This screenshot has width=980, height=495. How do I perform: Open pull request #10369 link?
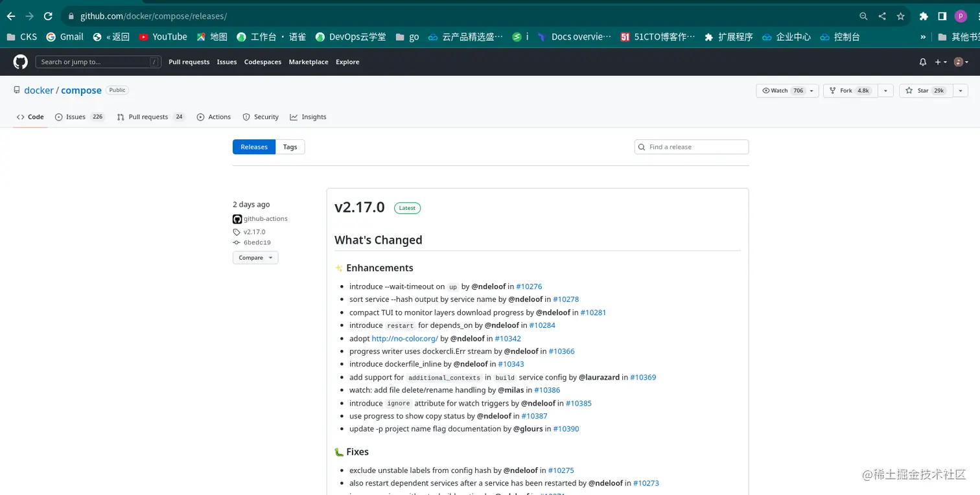coord(643,377)
